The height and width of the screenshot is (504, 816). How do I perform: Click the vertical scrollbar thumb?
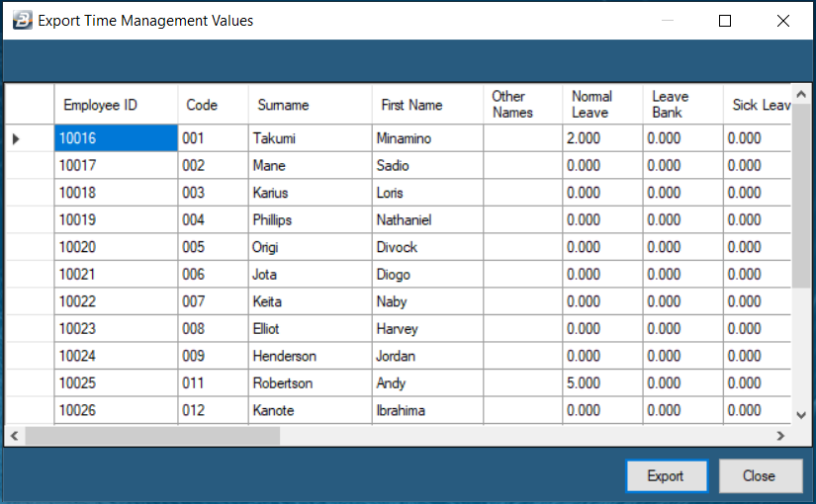801,195
